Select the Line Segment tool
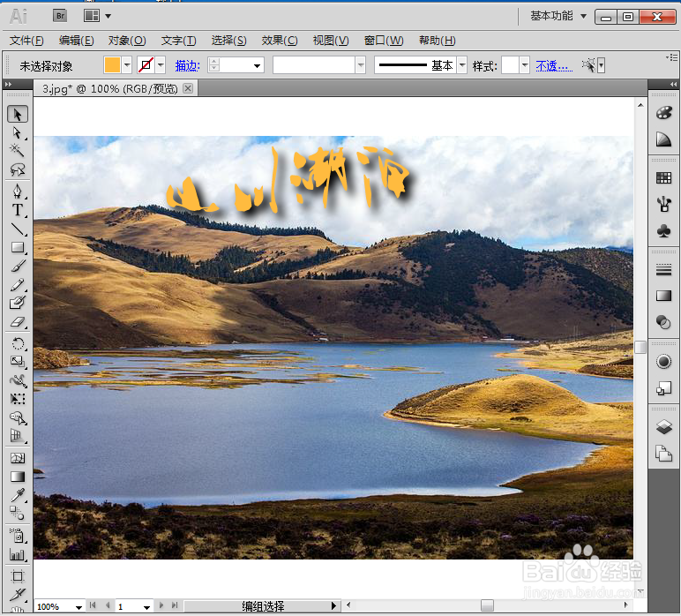The image size is (681, 616). 18,229
